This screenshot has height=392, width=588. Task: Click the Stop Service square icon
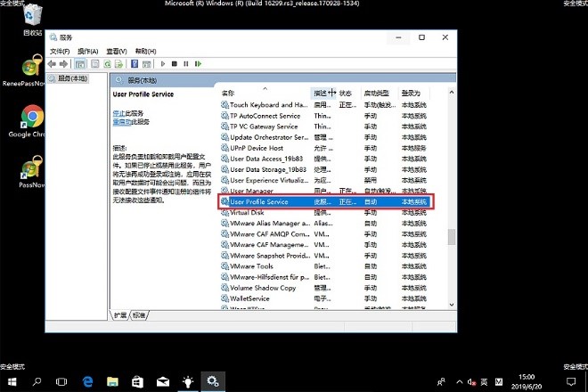point(175,64)
